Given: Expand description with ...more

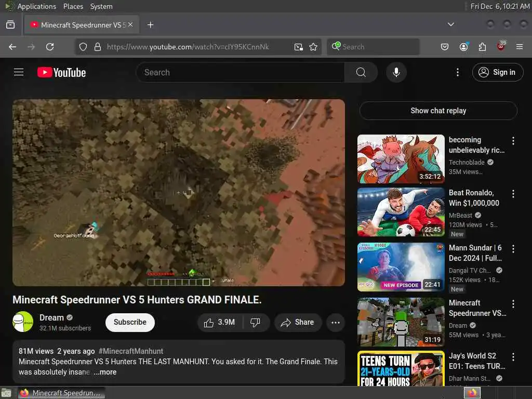Looking at the screenshot, I should [x=105, y=372].
